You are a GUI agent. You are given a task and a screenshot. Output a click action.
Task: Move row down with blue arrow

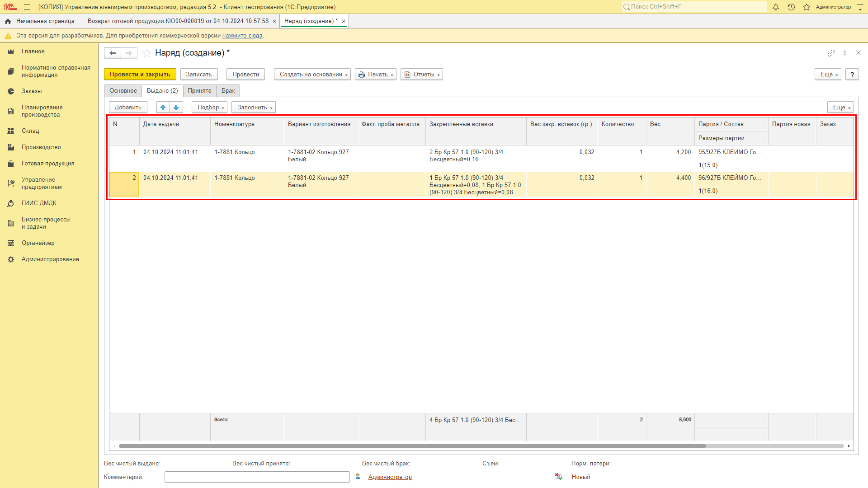[x=176, y=107]
